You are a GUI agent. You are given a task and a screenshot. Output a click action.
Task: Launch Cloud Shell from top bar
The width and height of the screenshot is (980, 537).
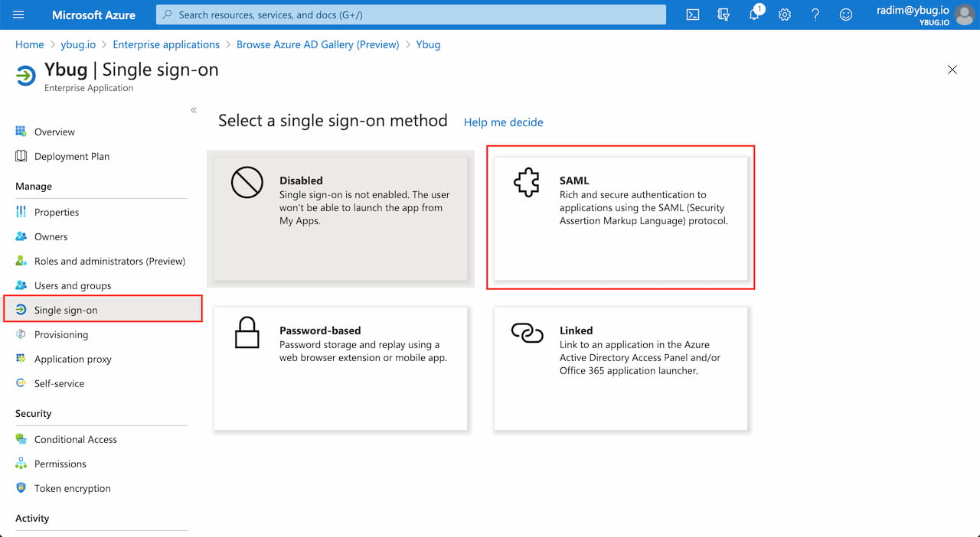pyautogui.click(x=693, y=15)
